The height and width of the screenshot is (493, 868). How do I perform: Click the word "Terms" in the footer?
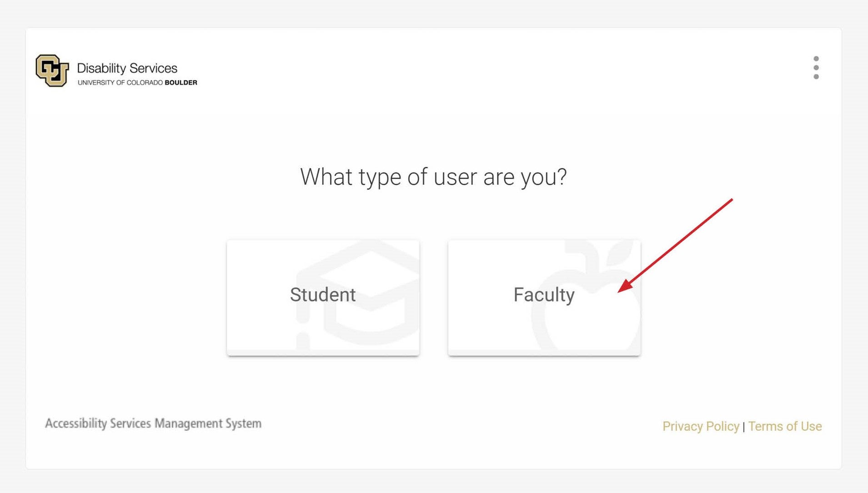pyautogui.click(x=765, y=426)
